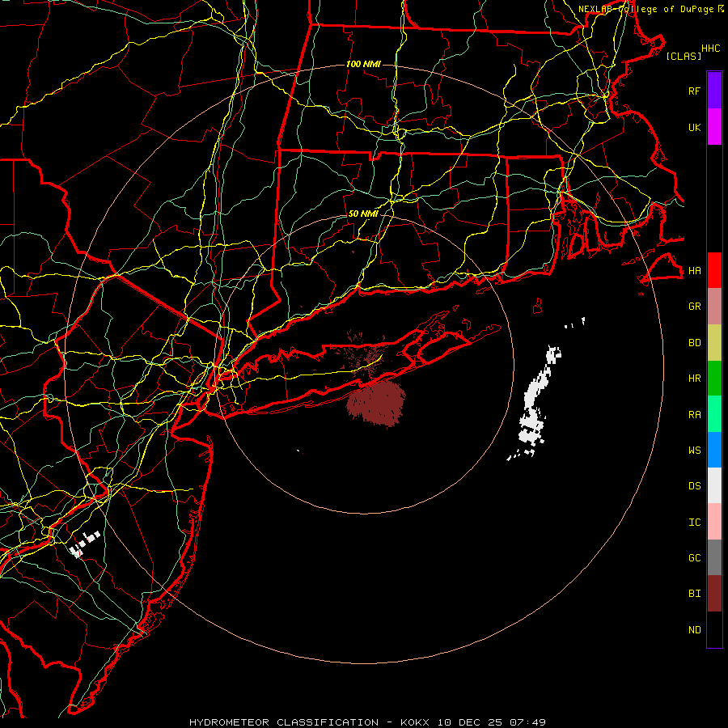This screenshot has height=728, width=728.
Task: Click the "100 NMI" range ring label
Action: click(363, 64)
